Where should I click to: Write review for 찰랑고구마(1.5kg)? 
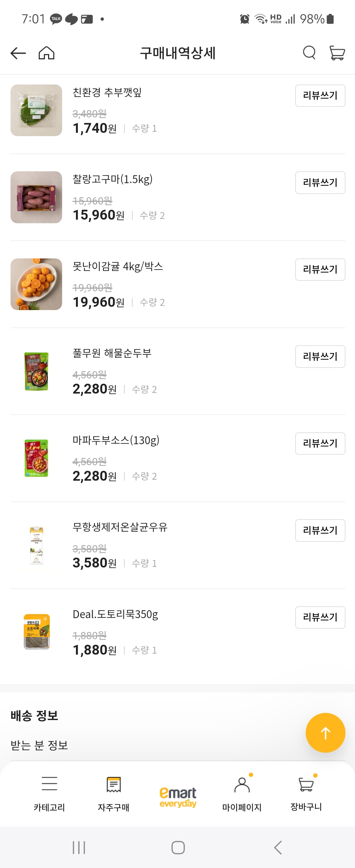click(x=320, y=182)
